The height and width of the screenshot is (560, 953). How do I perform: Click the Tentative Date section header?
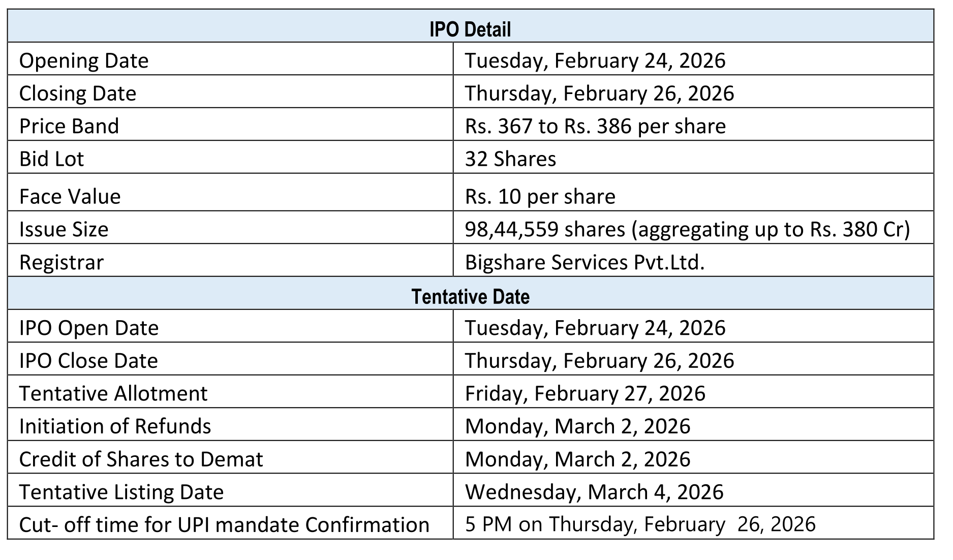470,297
